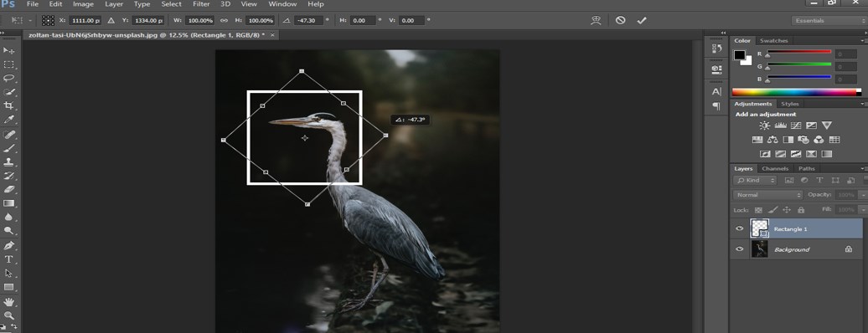Toggle the maintain aspect ratio link
The image size is (868, 333).
coord(225,20)
